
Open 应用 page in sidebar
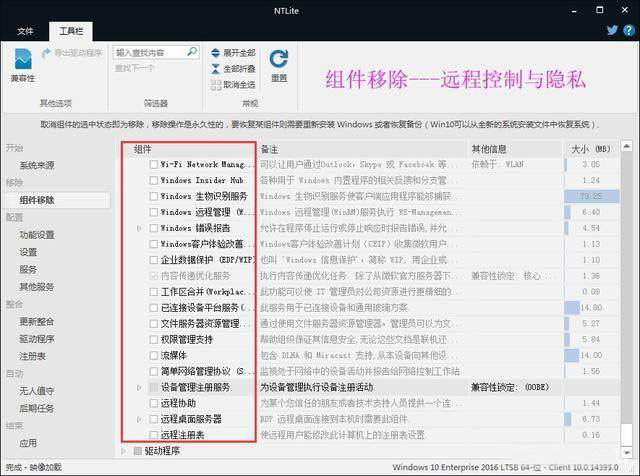(28, 443)
